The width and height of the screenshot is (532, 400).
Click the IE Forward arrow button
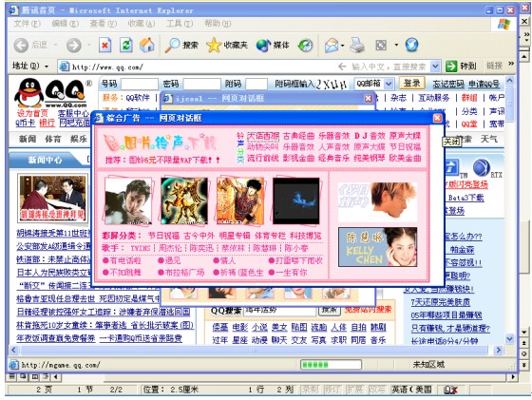(74, 45)
